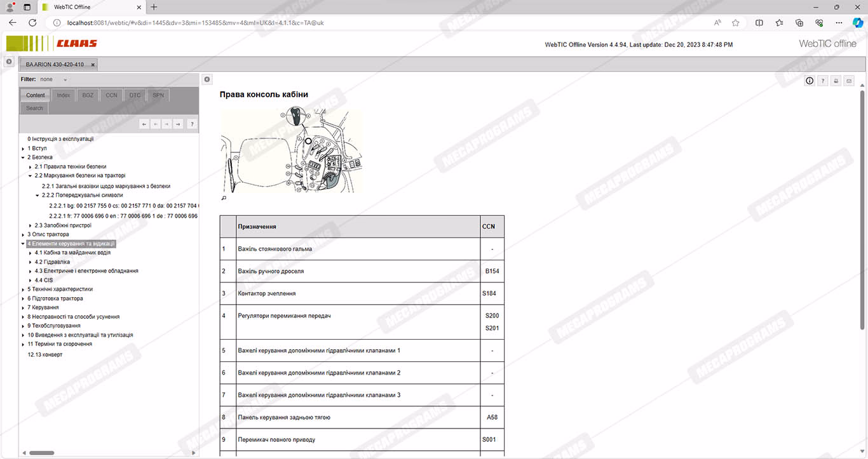Select the CCN tab
The width and height of the screenshot is (868, 459).
[x=111, y=95]
